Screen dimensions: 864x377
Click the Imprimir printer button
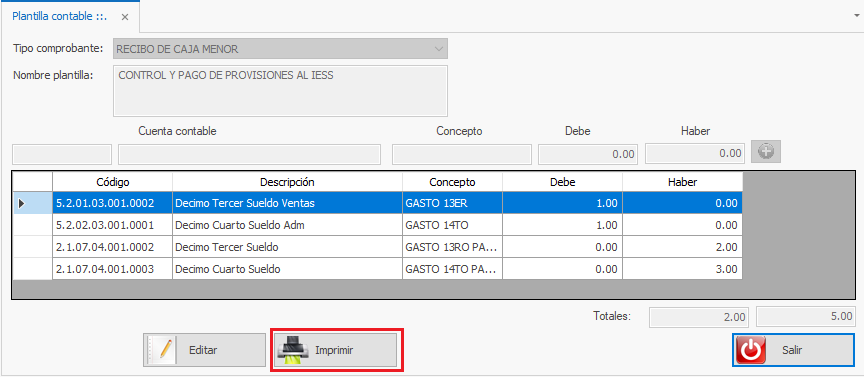pos(336,350)
